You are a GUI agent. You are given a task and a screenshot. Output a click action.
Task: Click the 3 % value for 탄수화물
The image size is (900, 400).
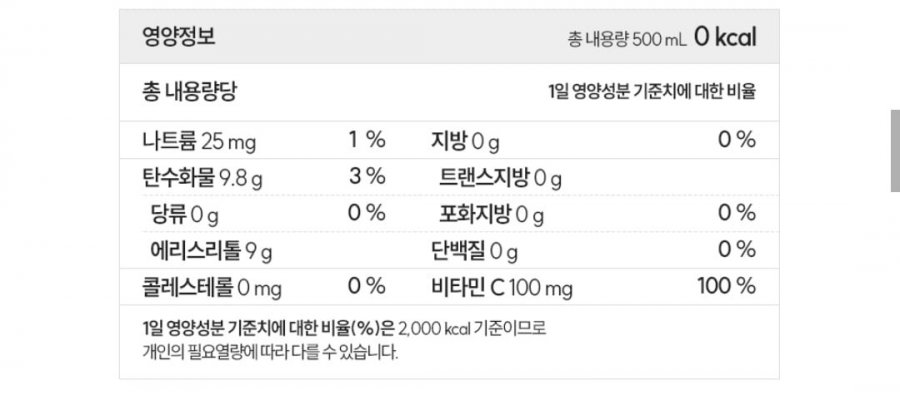tap(367, 176)
